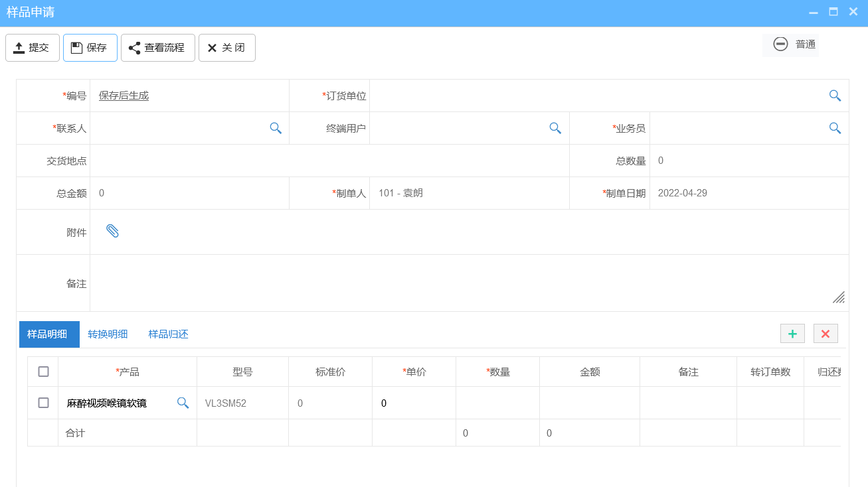Save the sample application using 保存

[90, 47]
